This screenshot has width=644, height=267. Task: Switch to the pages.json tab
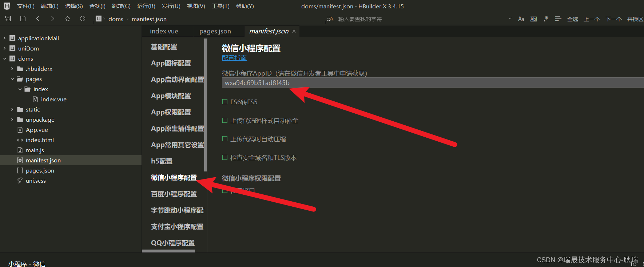[x=215, y=31]
